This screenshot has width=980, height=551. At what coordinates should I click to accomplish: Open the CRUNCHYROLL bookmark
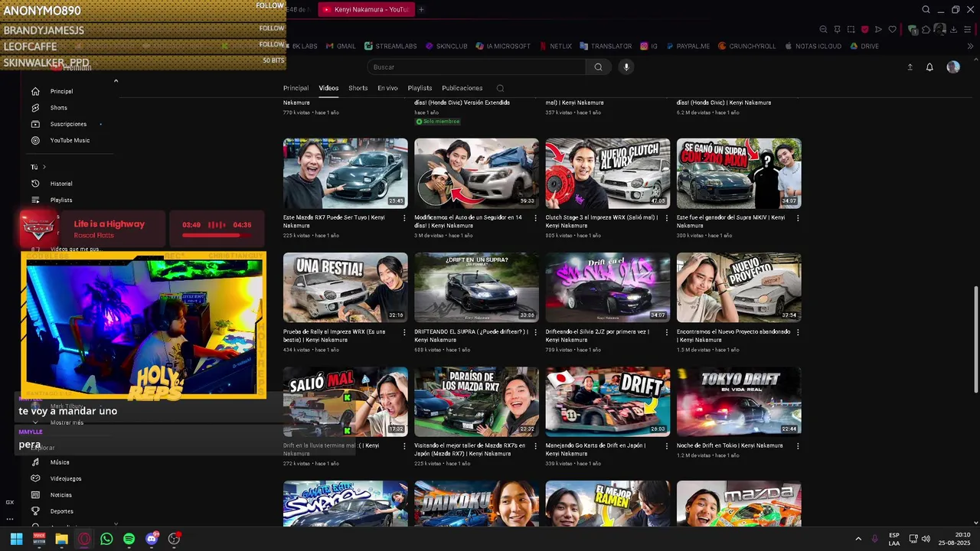click(x=747, y=46)
